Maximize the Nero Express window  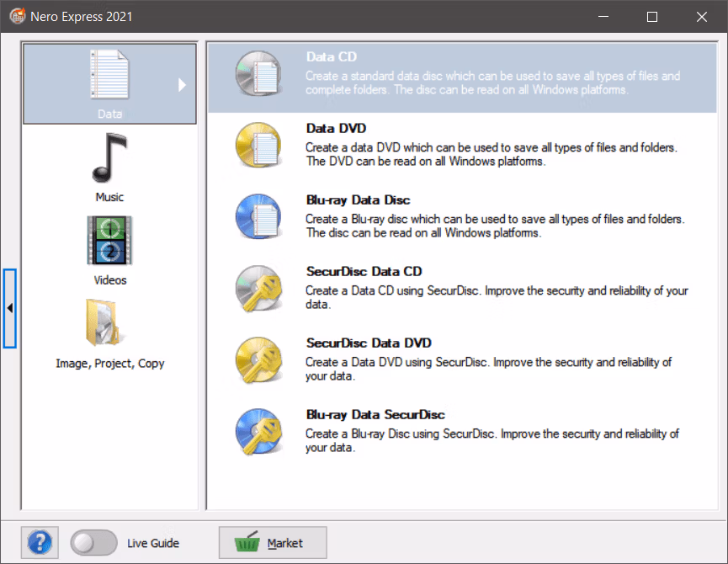(652, 17)
